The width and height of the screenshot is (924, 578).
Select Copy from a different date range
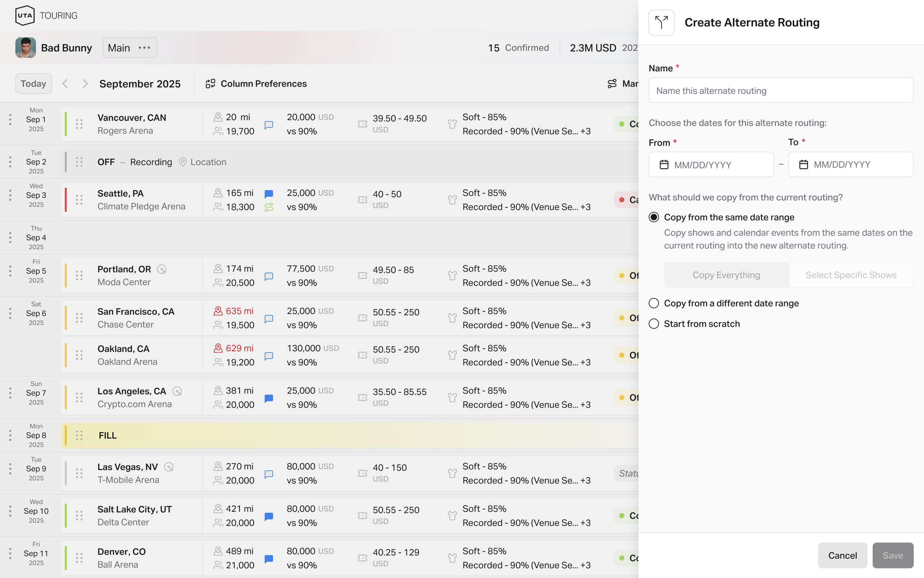click(x=653, y=303)
